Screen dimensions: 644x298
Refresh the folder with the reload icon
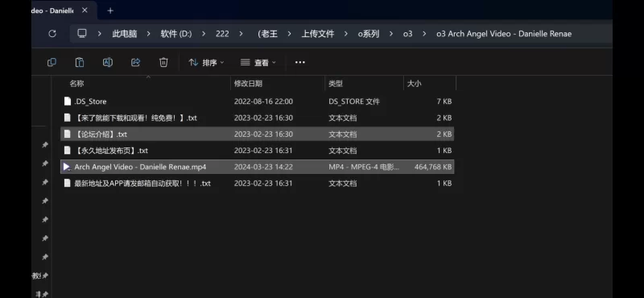click(52, 34)
